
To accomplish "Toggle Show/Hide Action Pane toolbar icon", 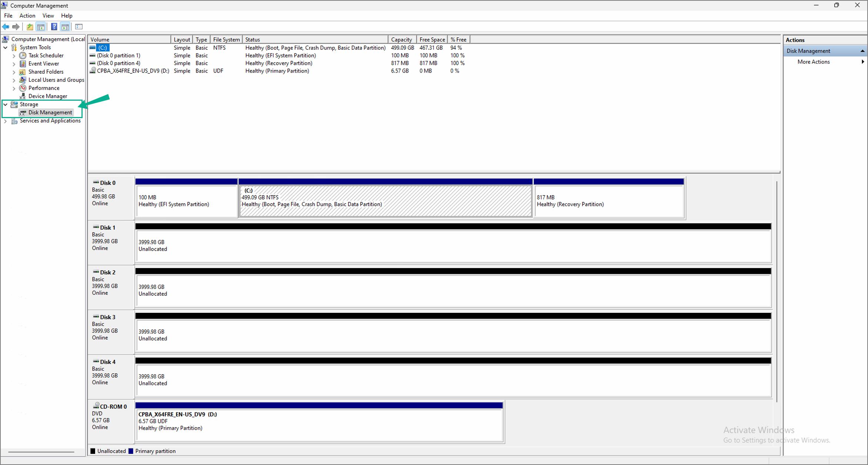I will point(65,27).
